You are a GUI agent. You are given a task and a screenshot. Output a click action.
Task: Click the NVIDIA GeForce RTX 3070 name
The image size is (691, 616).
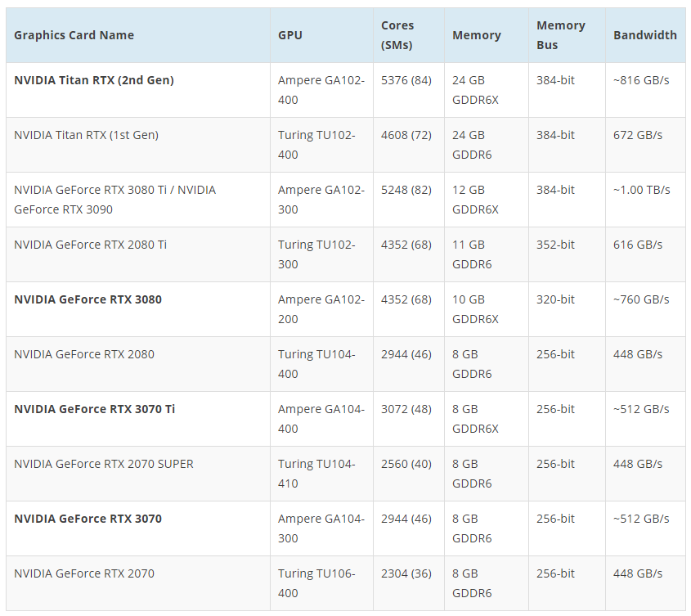coord(87,519)
